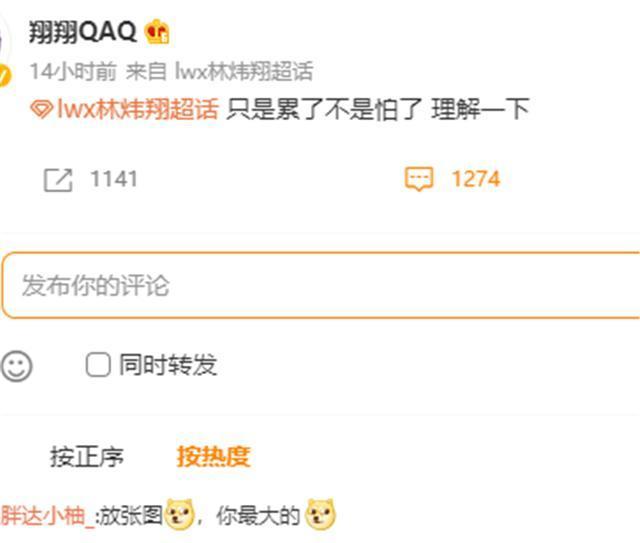The image size is (640, 543).
Task: Click the crown membership badge icon
Action: pyautogui.click(x=157, y=31)
